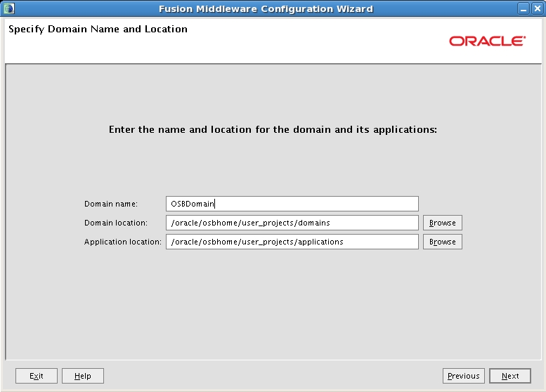Click the 'Domain location:' label
The height and width of the screenshot is (392, 546).
pyautogui.click(x=116, y=223)
